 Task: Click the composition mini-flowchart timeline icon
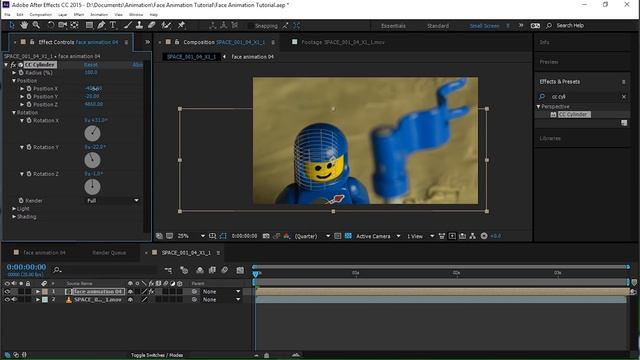pyautogui.click(x=168, y=270)
